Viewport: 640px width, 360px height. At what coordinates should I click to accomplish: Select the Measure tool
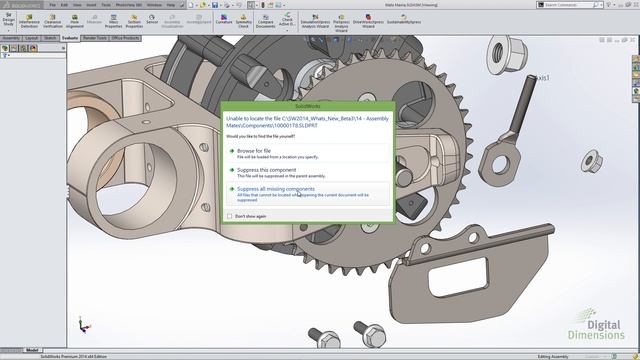click(x=94, y=19)
